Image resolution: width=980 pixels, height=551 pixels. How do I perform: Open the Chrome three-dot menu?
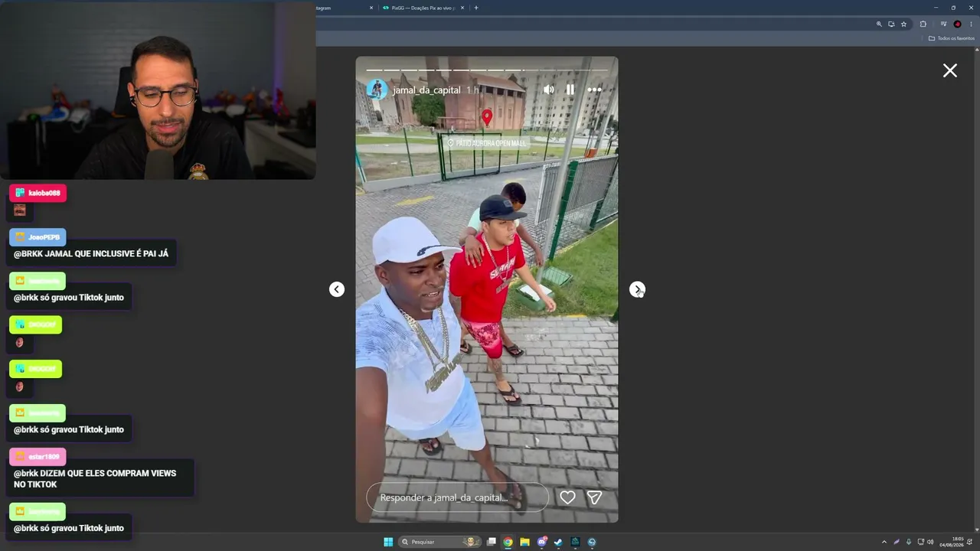971,24
